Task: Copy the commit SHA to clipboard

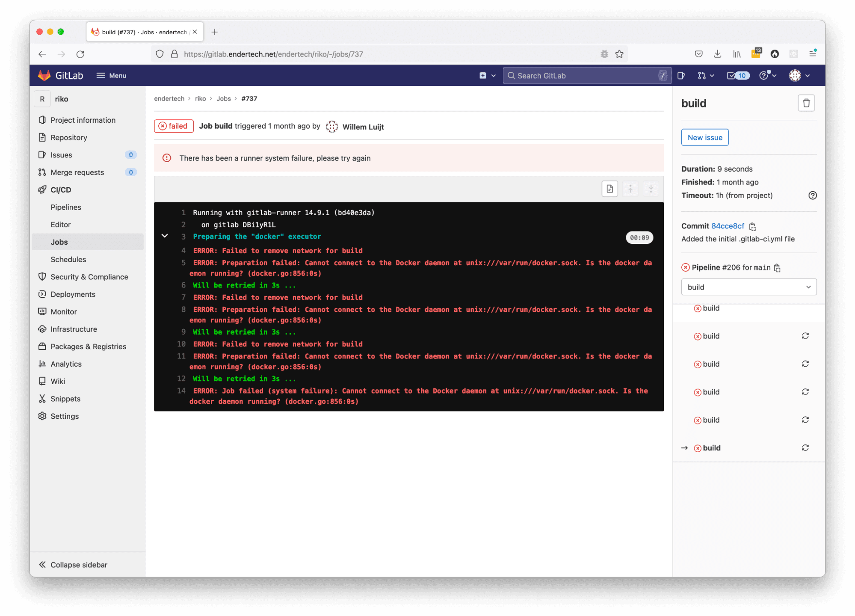Action: click(752, 226)
